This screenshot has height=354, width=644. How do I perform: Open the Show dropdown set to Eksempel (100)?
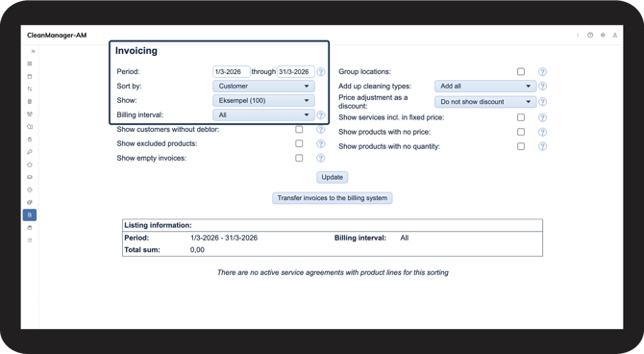pyautogui.click(x=263, y=100)
